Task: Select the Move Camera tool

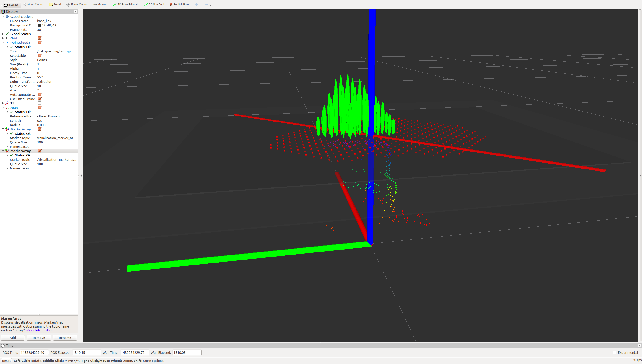Action: click(x=34, y=5)
